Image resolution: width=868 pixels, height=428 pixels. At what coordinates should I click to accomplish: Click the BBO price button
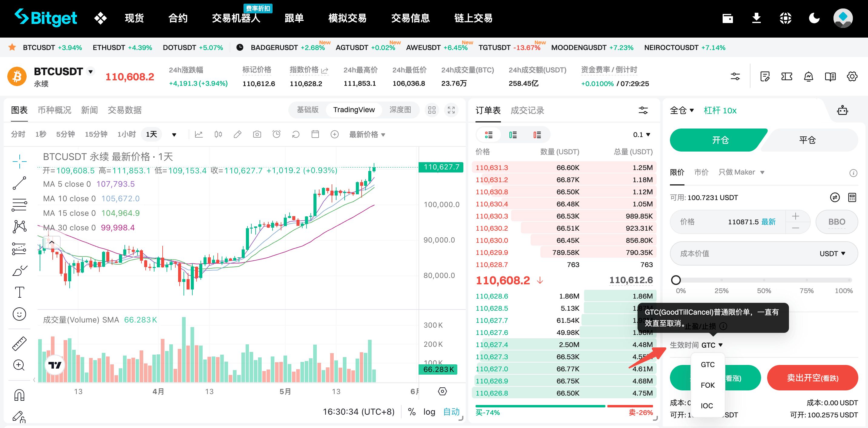pos(837,222)
